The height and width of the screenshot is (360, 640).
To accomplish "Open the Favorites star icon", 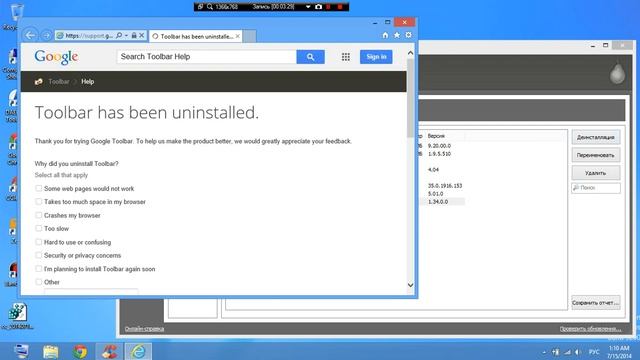I will click(397, 36).
